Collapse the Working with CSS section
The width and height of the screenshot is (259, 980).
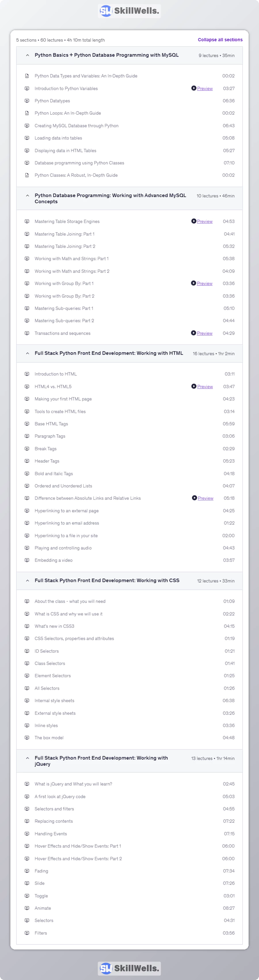click(27, 581)
